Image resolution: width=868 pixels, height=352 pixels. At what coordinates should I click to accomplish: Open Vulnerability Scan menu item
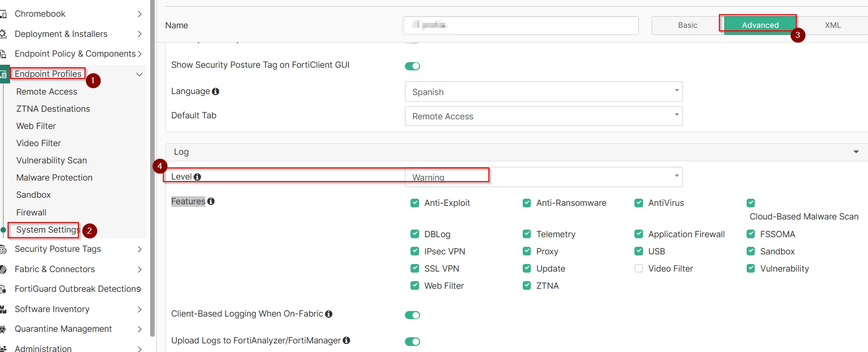point(52,160)
